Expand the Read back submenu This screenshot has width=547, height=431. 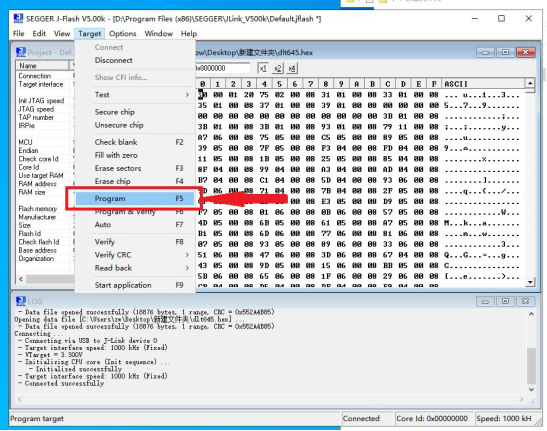(135, 268)
